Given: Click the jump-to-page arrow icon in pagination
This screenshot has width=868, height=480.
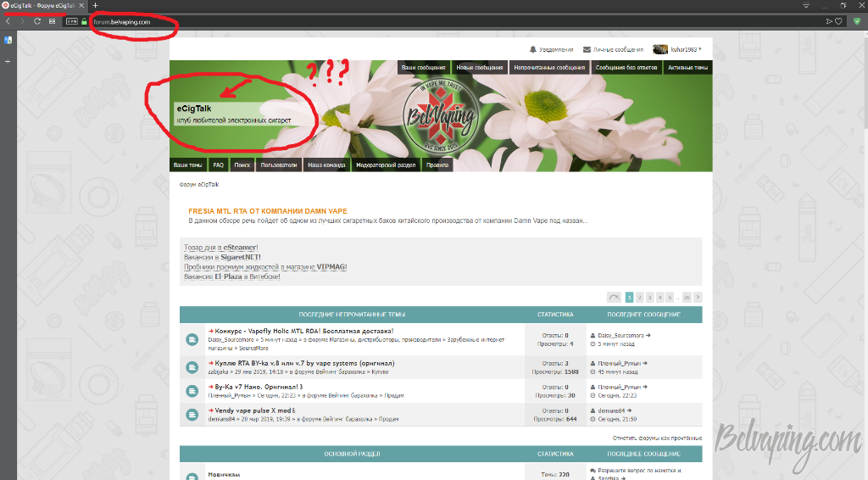Looking at the screenshot, I should tap(614, 298).
